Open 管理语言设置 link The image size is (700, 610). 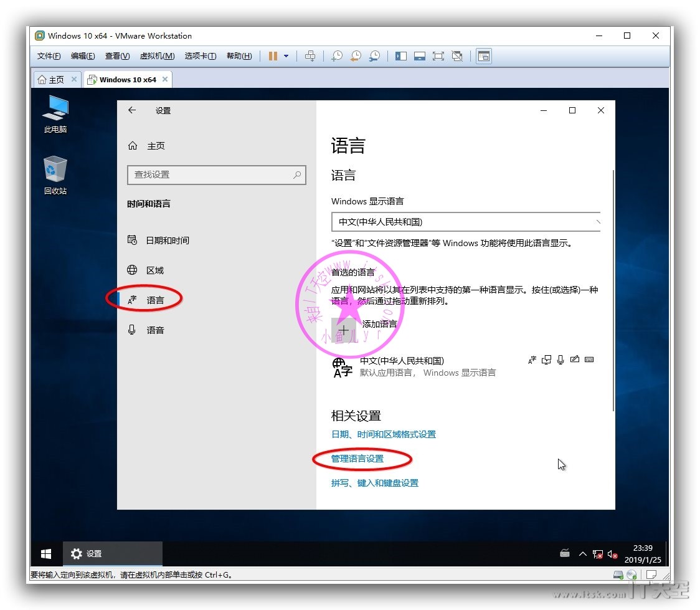[x=357, y=459]
